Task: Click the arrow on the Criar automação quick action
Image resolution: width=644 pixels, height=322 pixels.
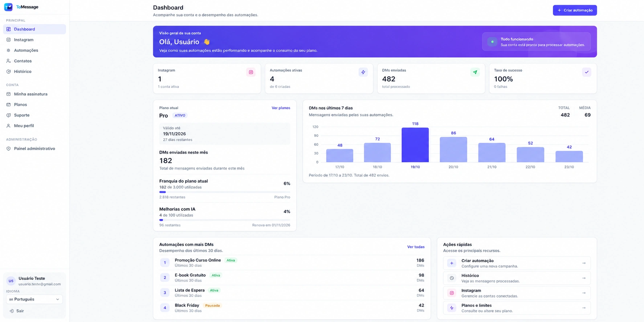Action: pyautogui.click(x=584, y=263)
